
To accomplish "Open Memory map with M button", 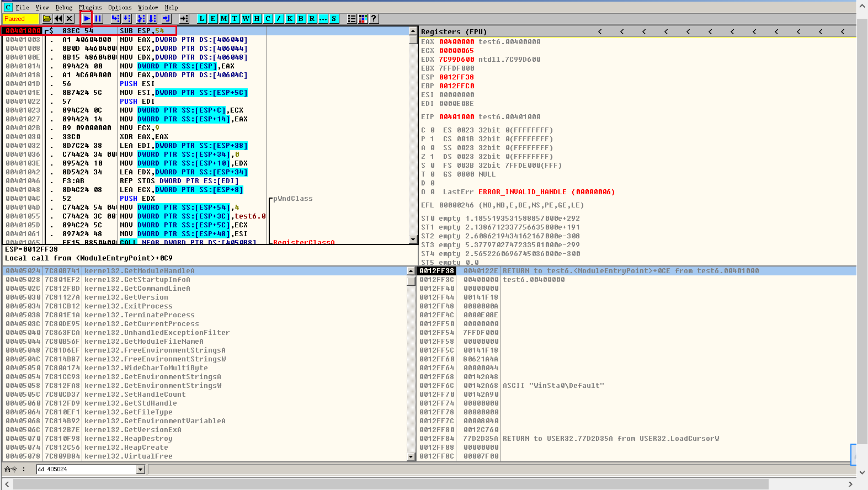I will [224, 19].
